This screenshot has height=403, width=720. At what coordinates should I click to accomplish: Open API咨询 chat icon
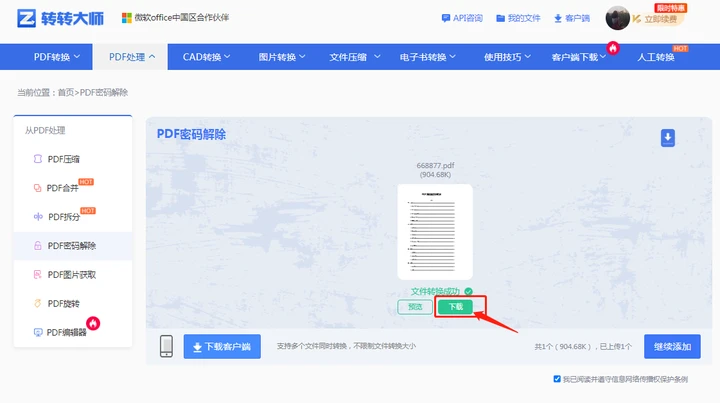[x=445, y=18]
